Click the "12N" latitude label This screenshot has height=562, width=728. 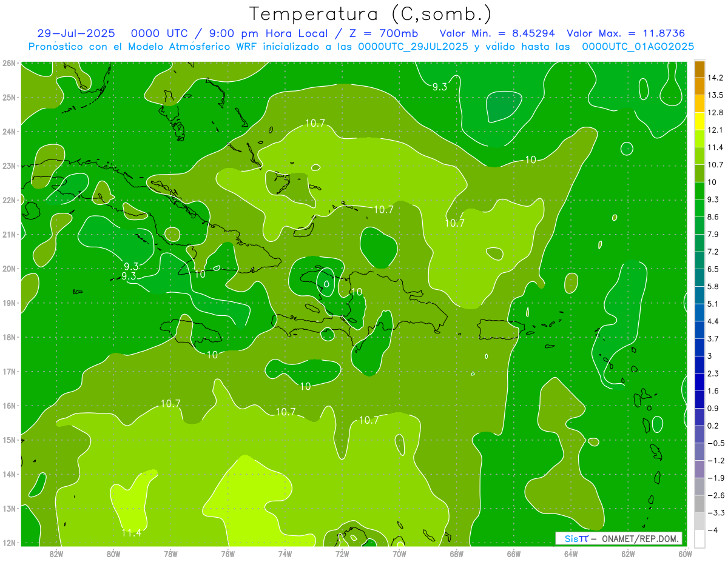tap(9, 543)
